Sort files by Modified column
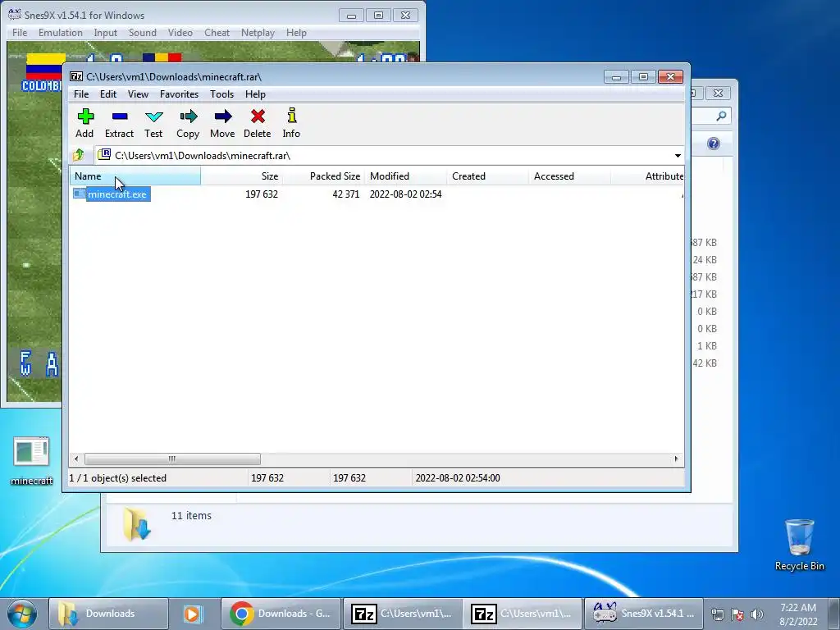Viewport: 840px width, 630px height. click(x=405, y=176)
